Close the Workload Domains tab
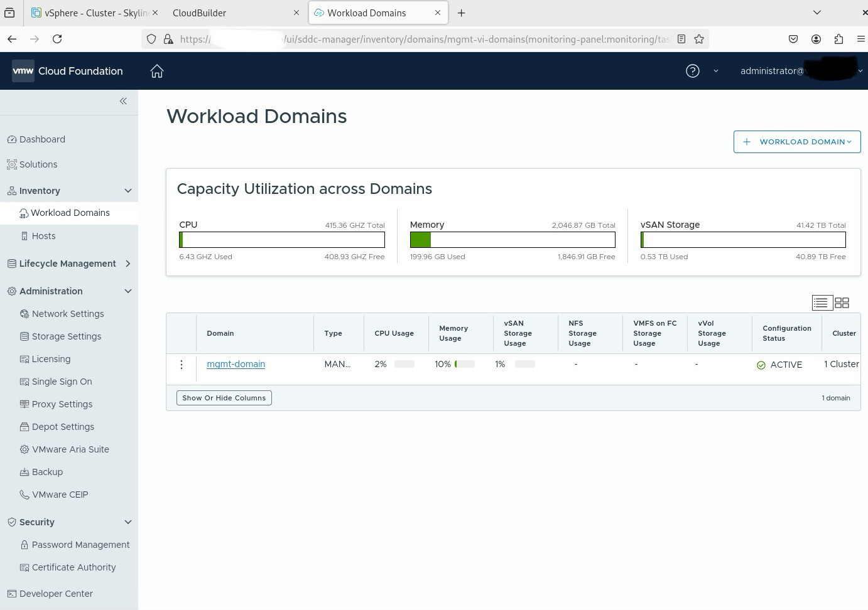 438,13
